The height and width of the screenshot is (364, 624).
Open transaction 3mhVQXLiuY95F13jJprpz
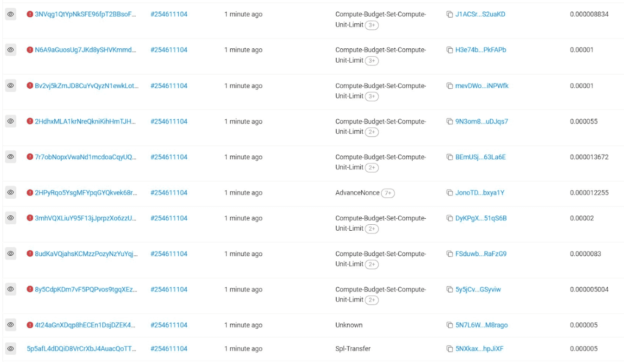86,218
